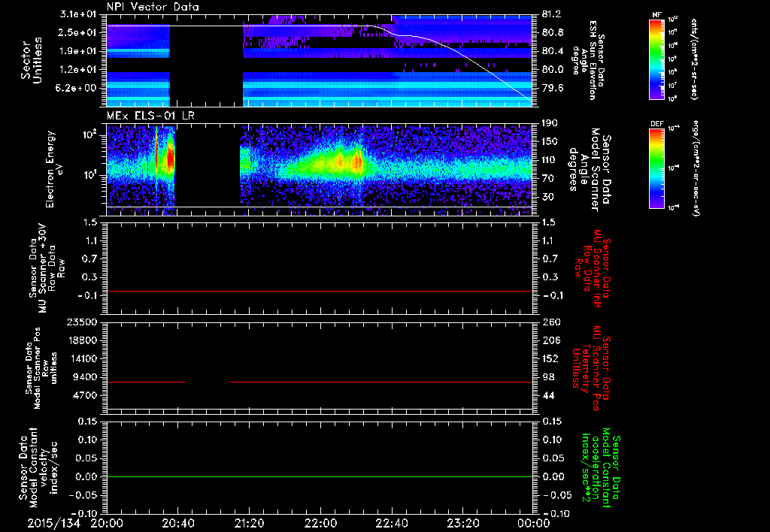770x532 pixels.
Task: Click the '80.8' sun elevation tick value
Action: [553, 33]
